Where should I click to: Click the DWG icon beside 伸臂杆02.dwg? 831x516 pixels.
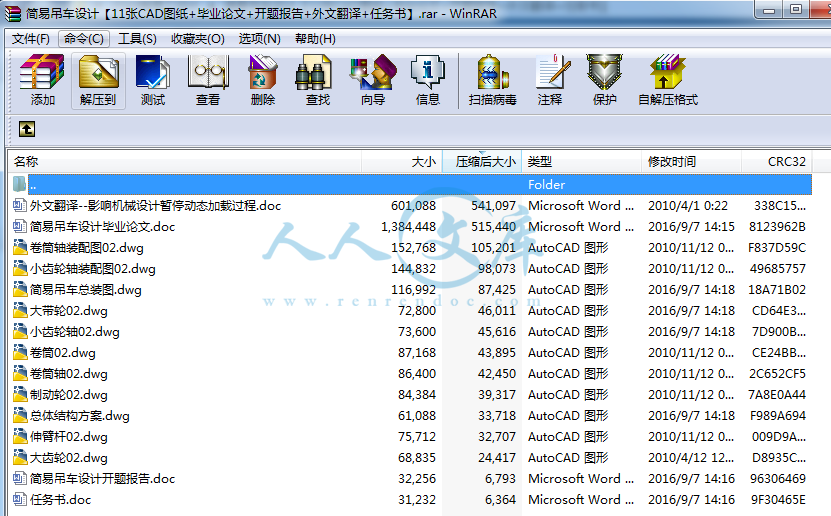point(20,437)
